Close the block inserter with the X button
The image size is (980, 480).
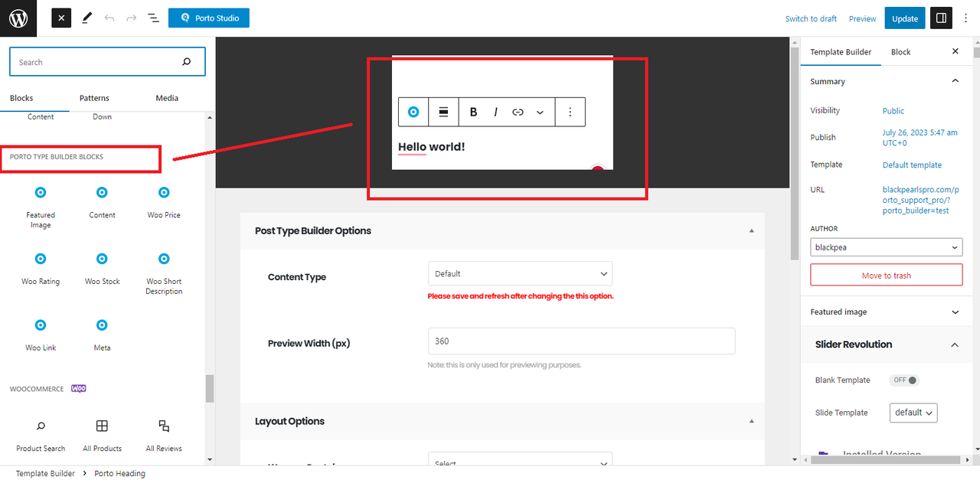point(61,18)
